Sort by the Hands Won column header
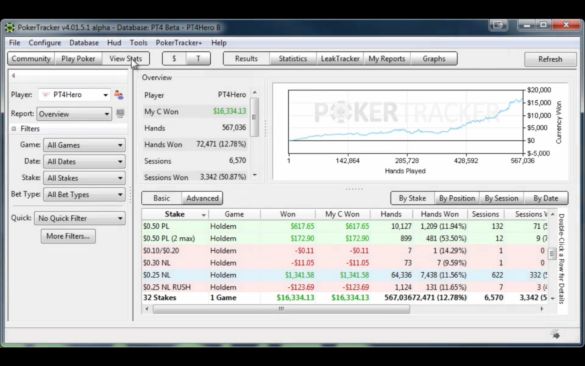Screen dimensions: 585x366 [440, 214]
